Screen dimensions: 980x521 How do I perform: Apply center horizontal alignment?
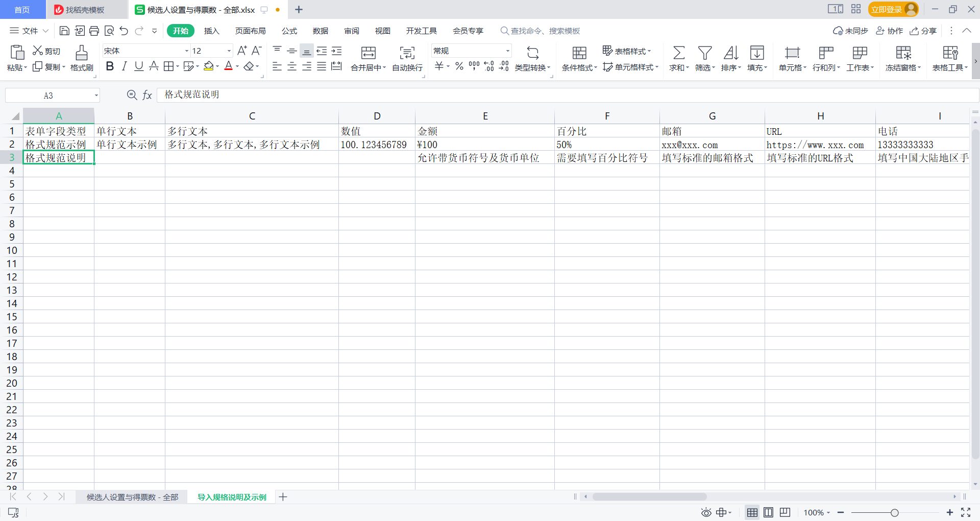(292, 67)
